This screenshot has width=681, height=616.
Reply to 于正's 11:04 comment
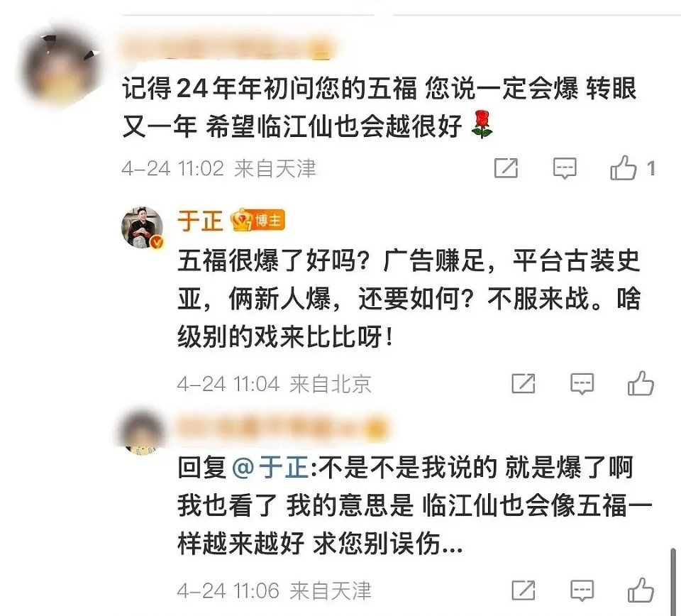point(582,383)
